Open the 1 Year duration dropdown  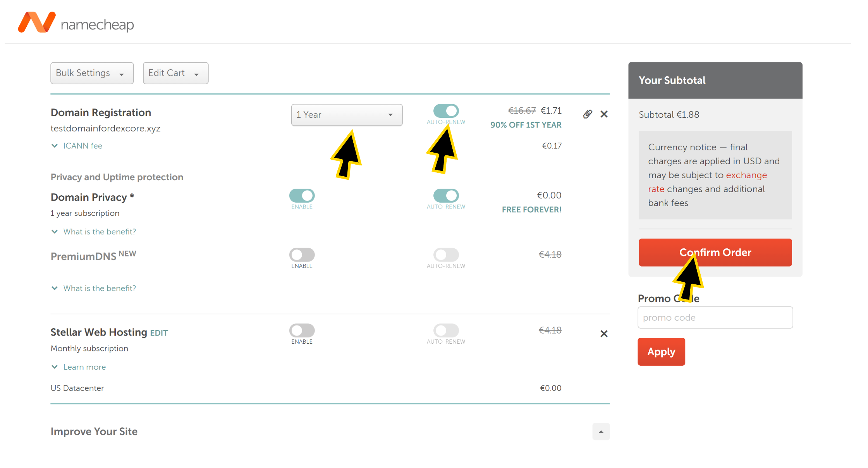click(347, 115)
